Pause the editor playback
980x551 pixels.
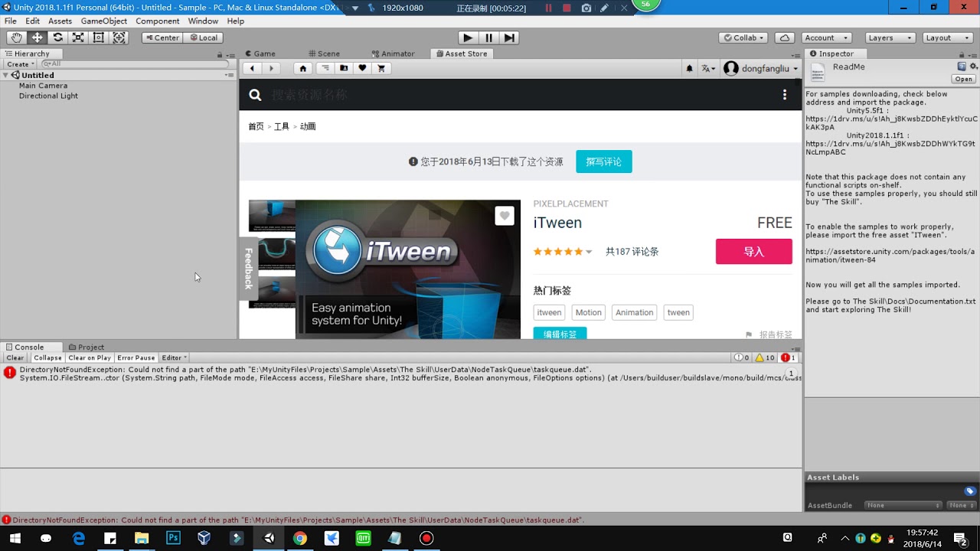(x=488, y=37)
